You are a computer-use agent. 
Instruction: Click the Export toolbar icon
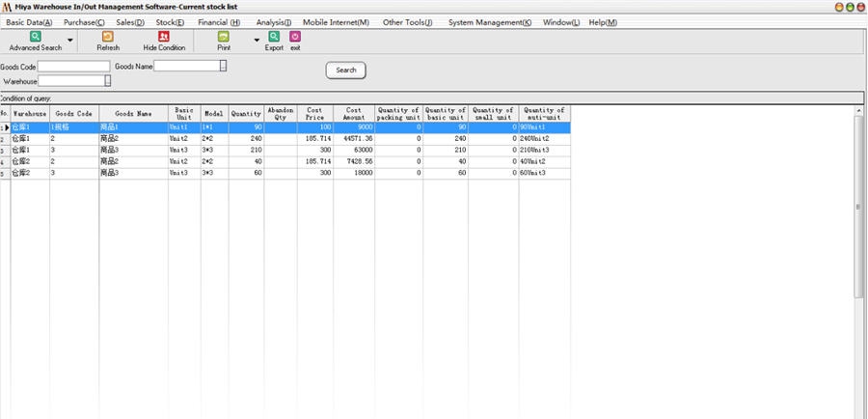click(x=274, y=37)
